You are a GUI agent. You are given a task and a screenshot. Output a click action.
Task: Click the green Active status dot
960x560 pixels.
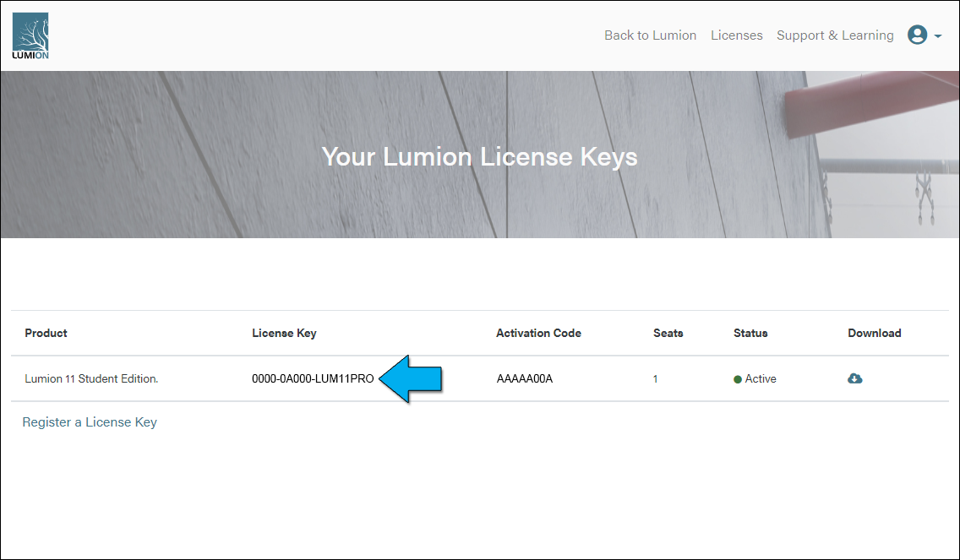(x=738, y=379)
